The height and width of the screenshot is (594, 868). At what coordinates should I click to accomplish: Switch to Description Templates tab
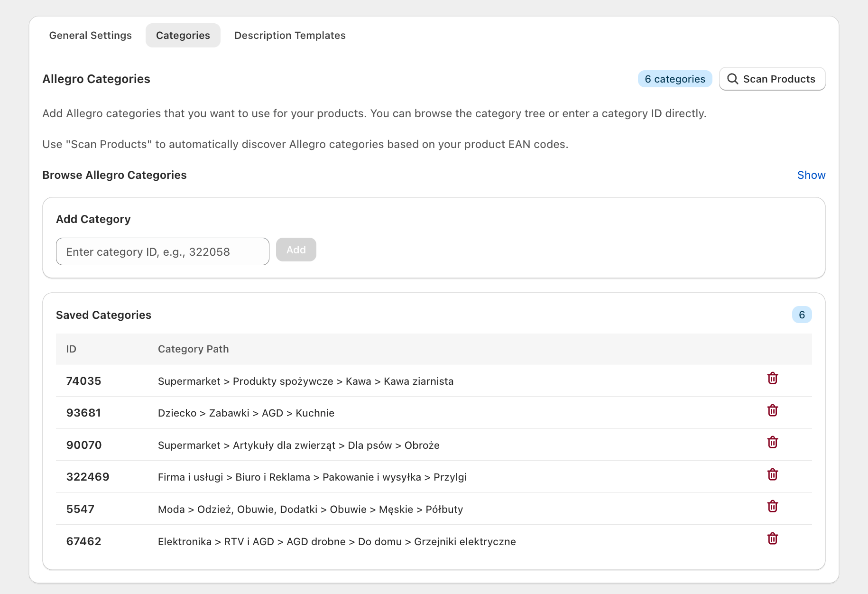click(290, 36)
